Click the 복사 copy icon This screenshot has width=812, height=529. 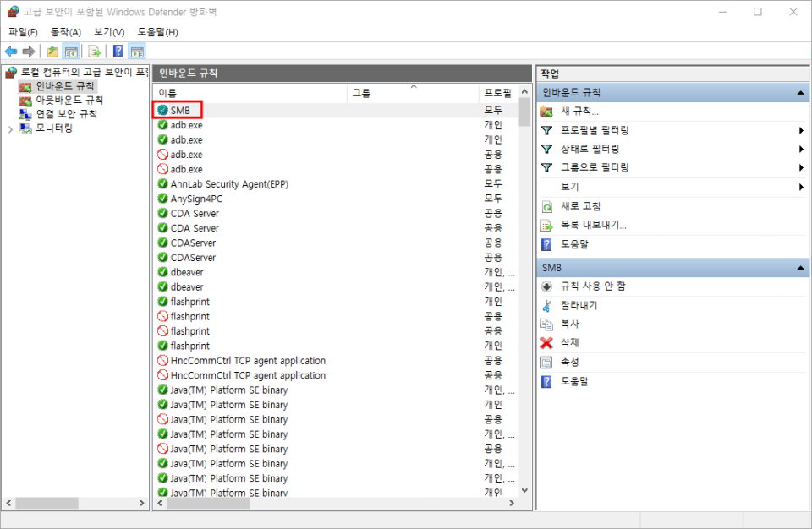[x=547, y=324]
